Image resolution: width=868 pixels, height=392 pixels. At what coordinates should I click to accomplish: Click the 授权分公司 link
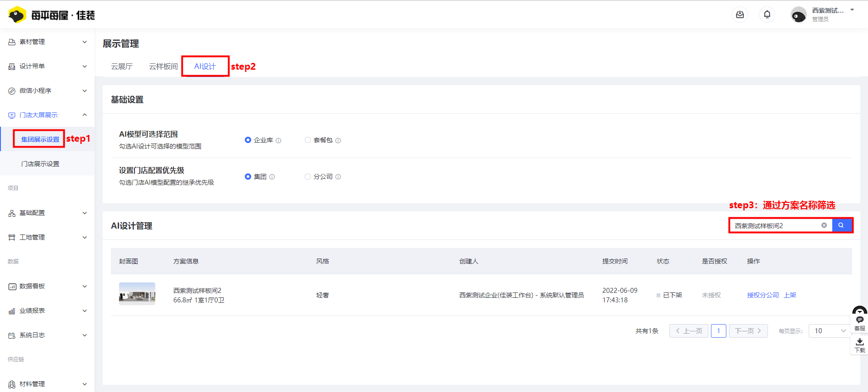763,295
